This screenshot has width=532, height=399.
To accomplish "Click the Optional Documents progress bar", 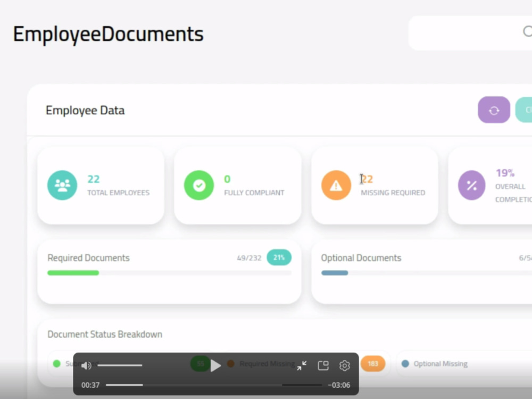I will click(x=427, y=273).
